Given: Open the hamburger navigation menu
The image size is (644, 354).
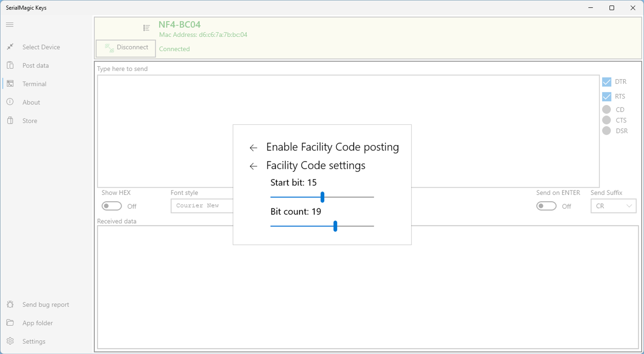Looking at the screenshot, I should point(10,25).
